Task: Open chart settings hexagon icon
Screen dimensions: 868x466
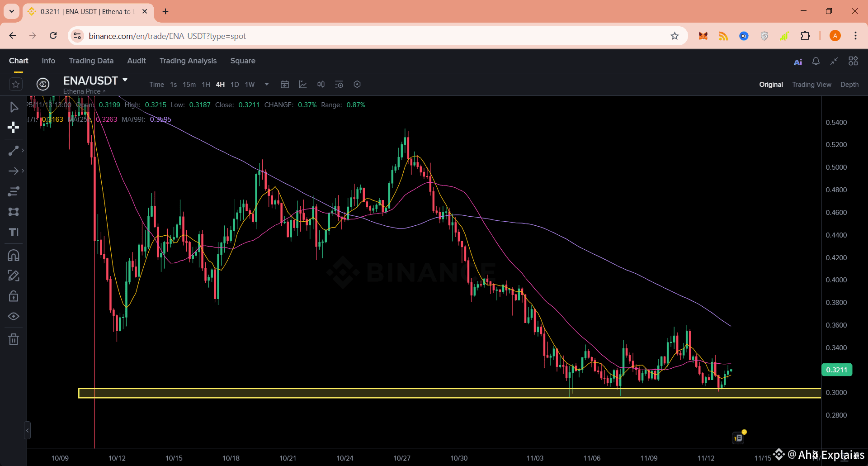Action: coord(357,84)
